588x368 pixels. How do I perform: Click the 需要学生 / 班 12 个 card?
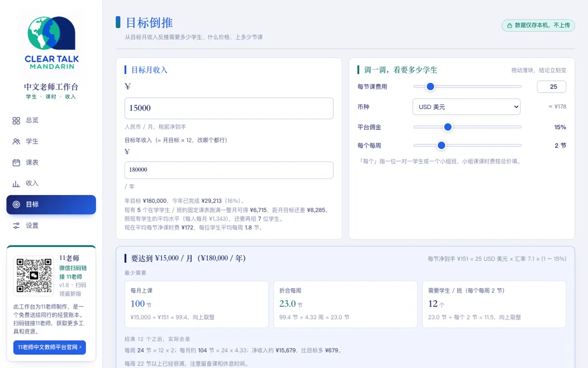point(494,304)
